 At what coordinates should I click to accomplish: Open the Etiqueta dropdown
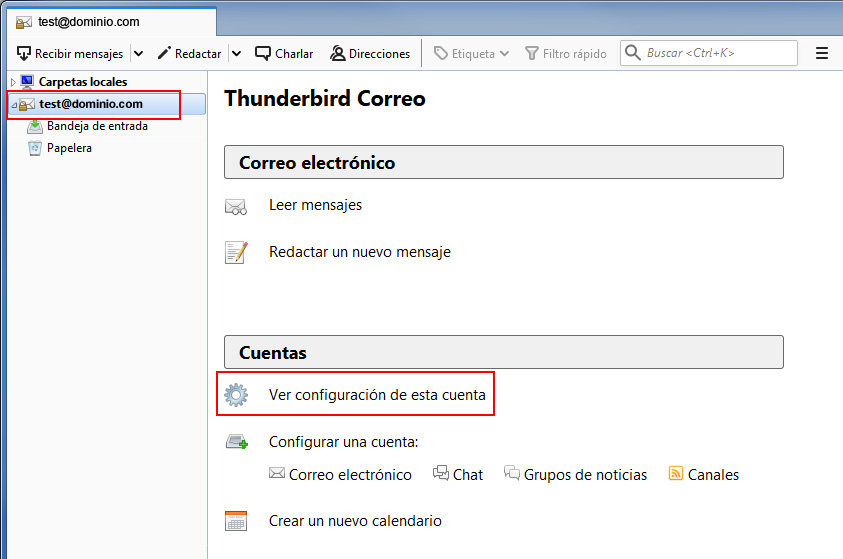(471, 53)
